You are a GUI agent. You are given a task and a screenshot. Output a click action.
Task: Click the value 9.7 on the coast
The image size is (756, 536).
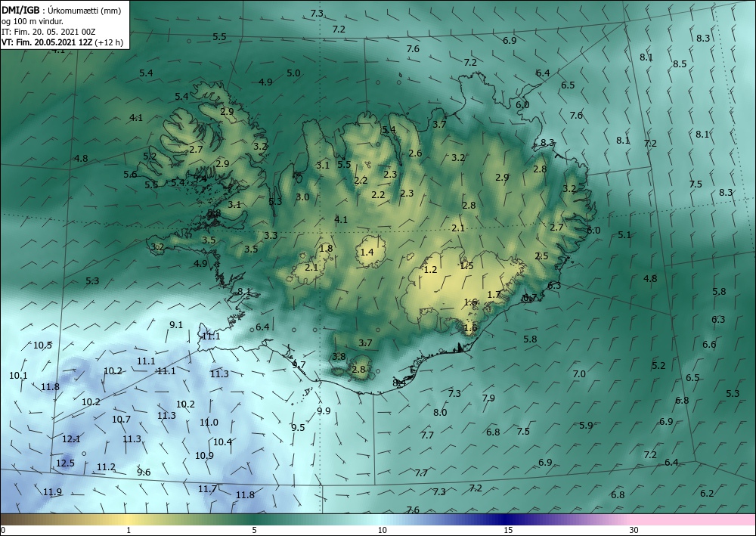tap(299, 364)
